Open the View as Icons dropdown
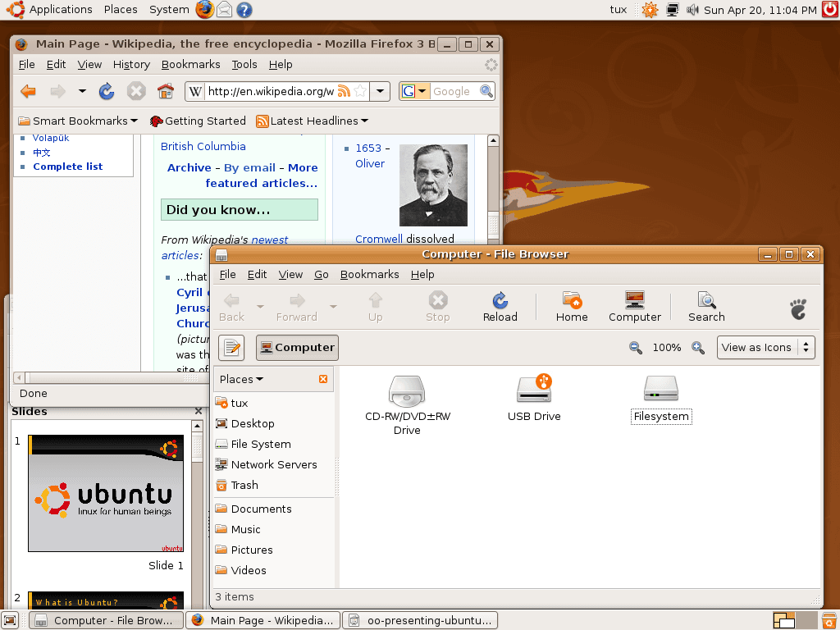This screenshot has height=630, width=840. tap(765, 347)
